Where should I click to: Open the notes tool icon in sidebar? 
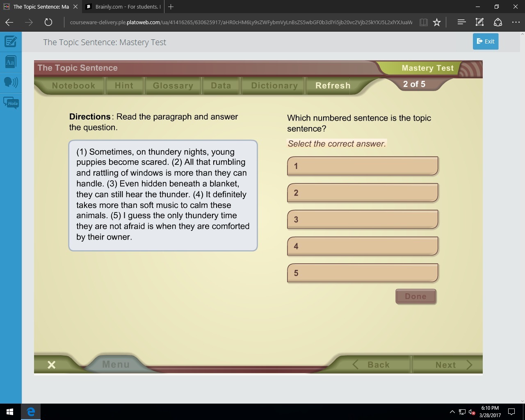[x=11, y=41]
